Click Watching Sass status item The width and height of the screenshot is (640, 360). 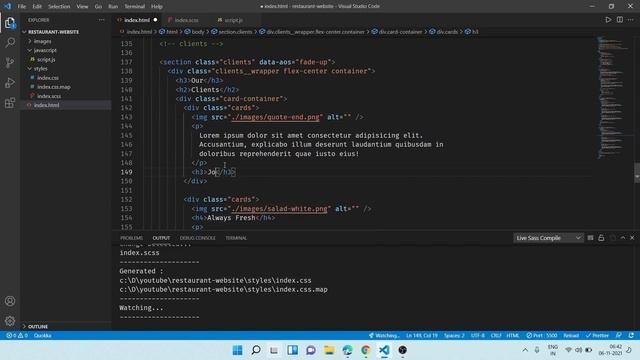384,336
